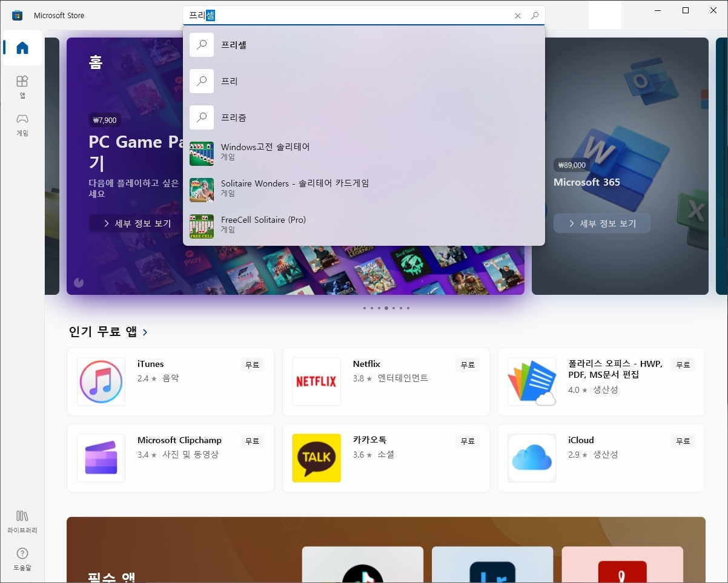
Task: Maximize the Microsoft Store window
Action: click(686, 10)
